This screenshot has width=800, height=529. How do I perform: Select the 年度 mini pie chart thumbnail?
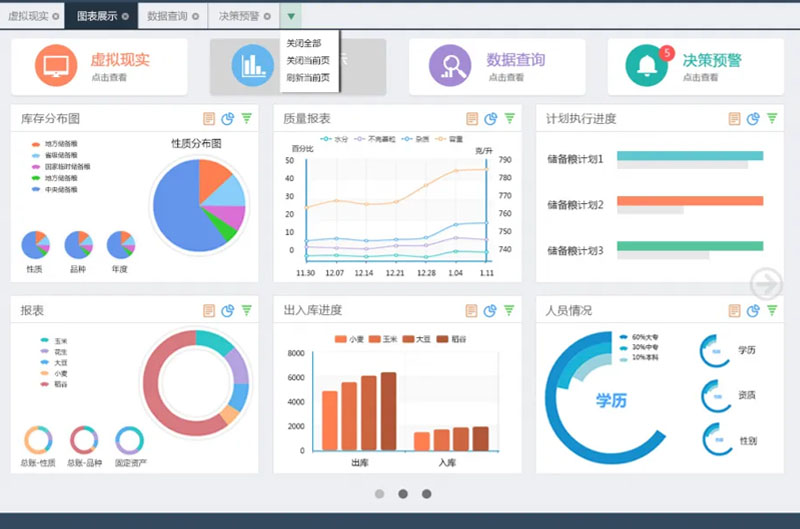[x=121, y=245]
